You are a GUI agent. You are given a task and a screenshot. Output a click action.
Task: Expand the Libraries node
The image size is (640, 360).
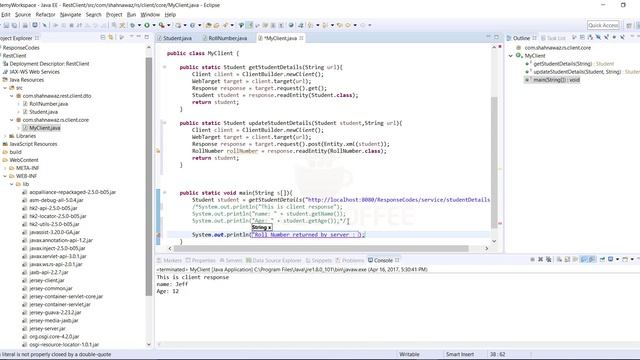(5, 136)
